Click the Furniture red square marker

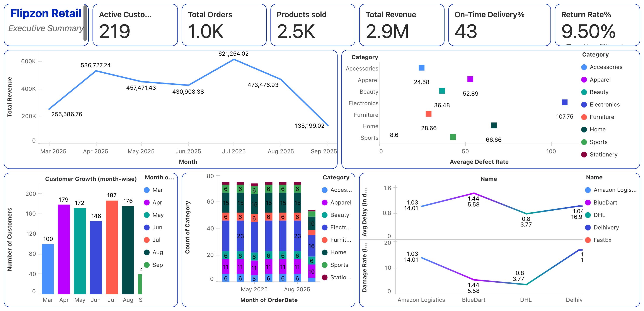(x=428, y=114)
